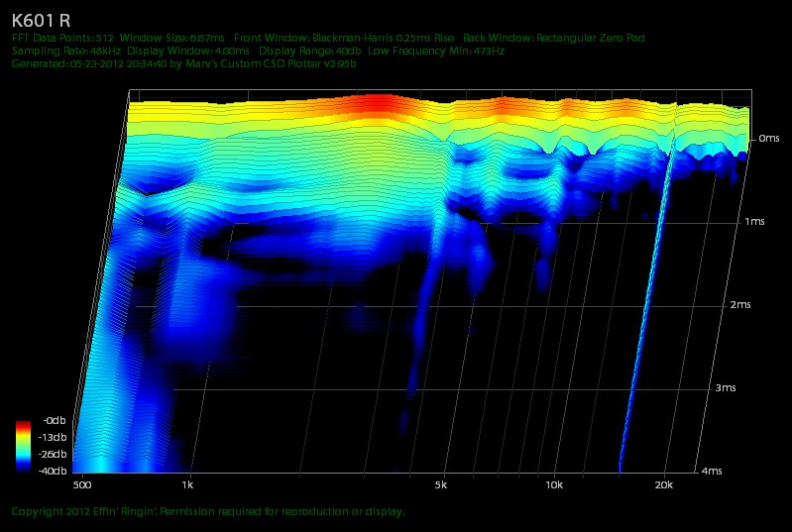
Task: Click Back Window: Rectangular Zero Pad text
Action: pos(553,38)
